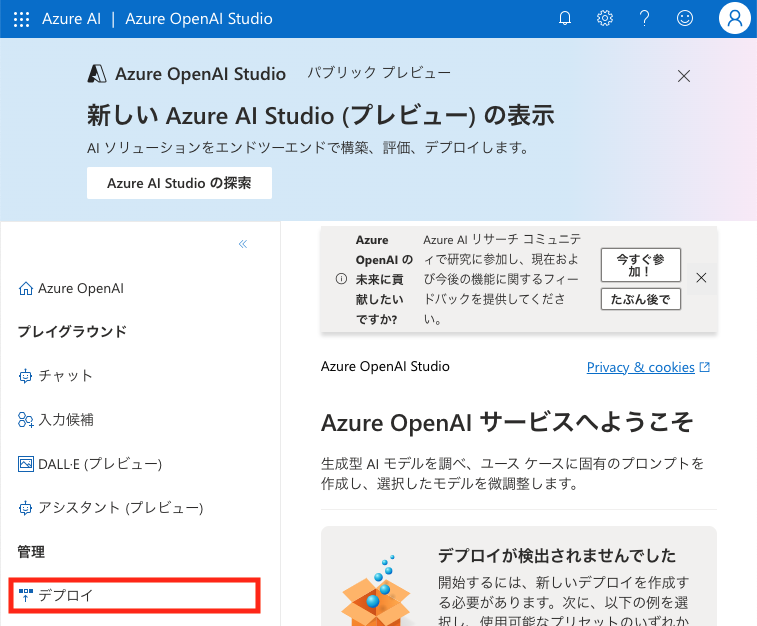Open the 入力候補 playground
Screen dimensions: 757x626
click(x=56, y=420)
